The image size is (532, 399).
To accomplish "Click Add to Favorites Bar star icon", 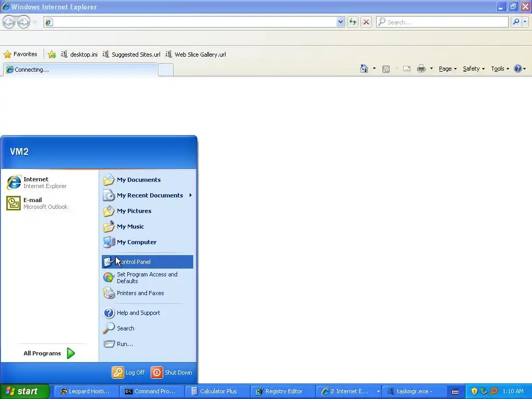I will coord(52,54).
